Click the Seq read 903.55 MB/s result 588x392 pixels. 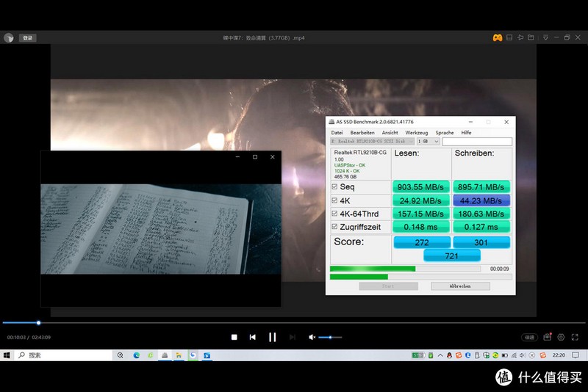pos(420,187)
